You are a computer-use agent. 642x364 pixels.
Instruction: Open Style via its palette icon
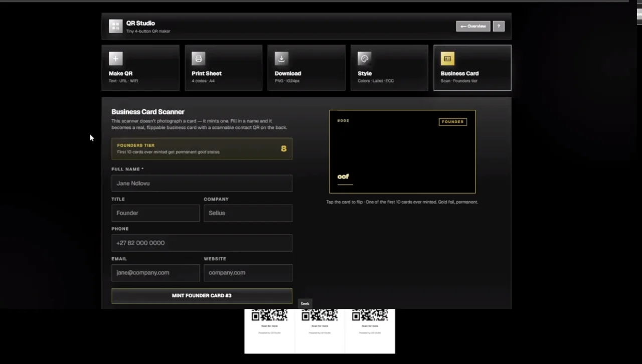(x=365, y=59)
